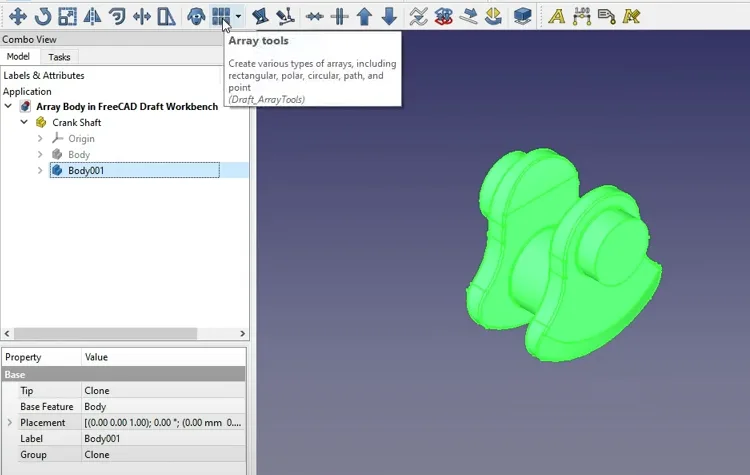Click the Base property group header

click(124, 374)
